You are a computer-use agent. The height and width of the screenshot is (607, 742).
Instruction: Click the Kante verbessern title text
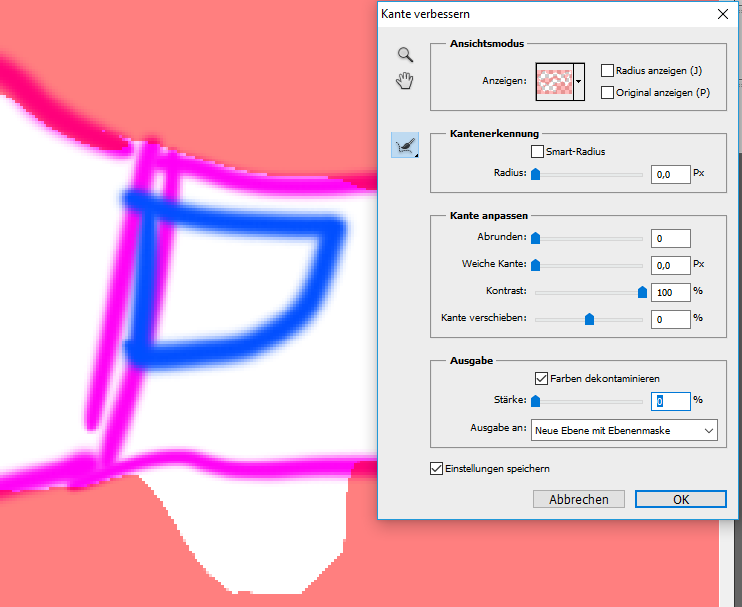coord(425,14)
